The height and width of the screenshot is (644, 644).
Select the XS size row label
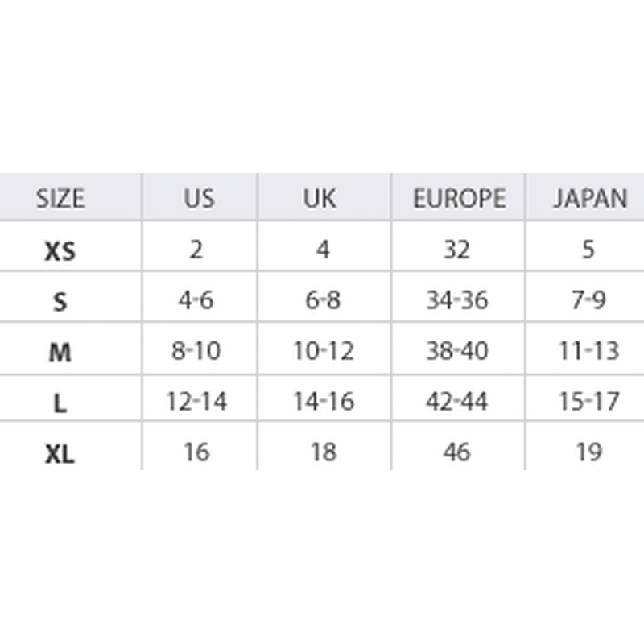click(60, 251)
